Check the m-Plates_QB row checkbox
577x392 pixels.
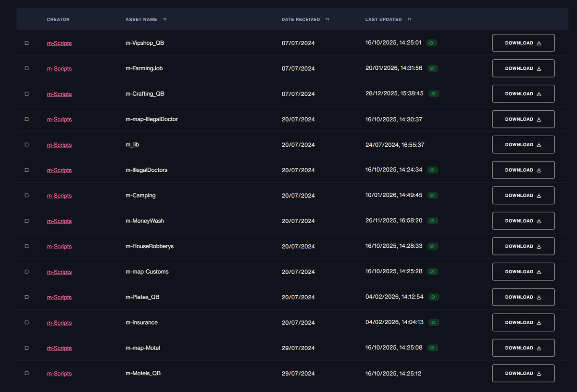tap(26, 297)
